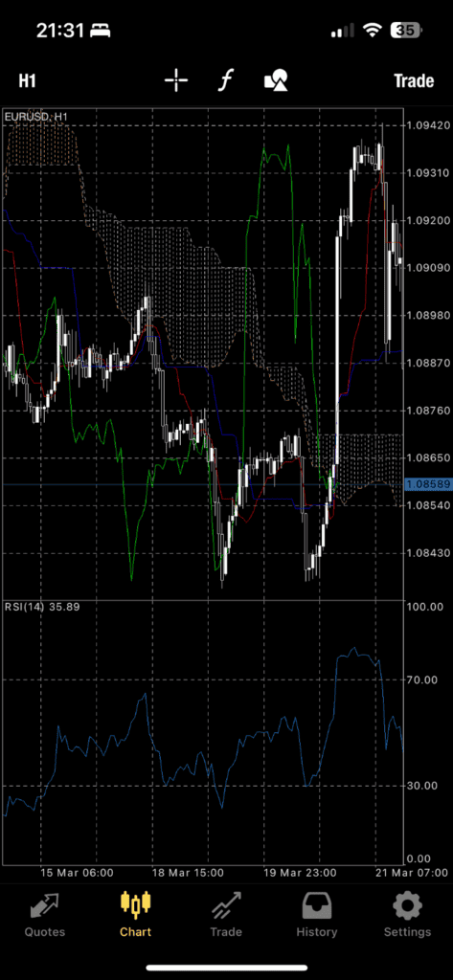This screenshot has width=453, height=980.
Task: Tap the battery indicator in status bar
Action: 406,30
